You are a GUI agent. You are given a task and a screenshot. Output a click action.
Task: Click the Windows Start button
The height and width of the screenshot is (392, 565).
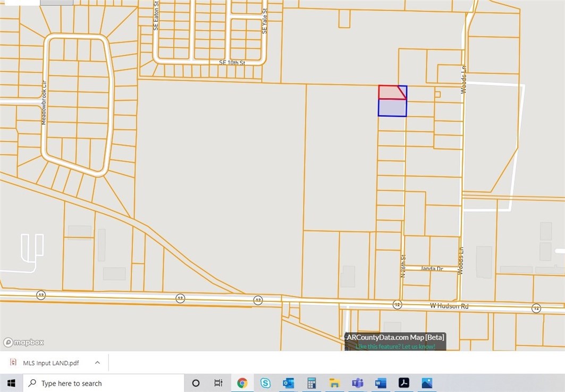coord(11,383)
